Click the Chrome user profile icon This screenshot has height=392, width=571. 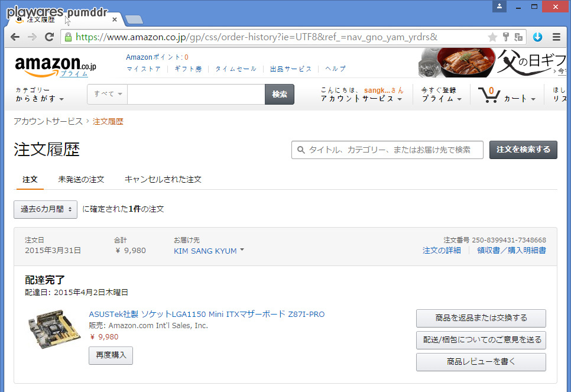(499, 6)
